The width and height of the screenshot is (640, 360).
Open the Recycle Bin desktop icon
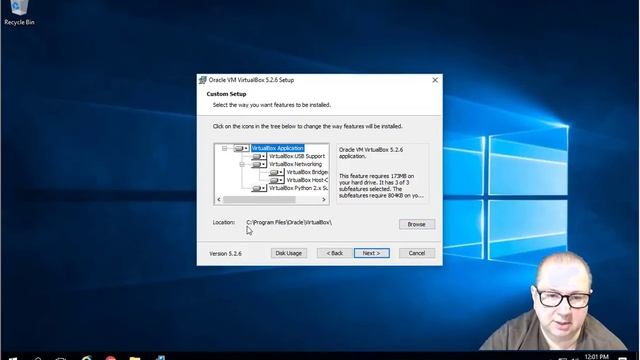pyautogui.click(x=19, y=13)
